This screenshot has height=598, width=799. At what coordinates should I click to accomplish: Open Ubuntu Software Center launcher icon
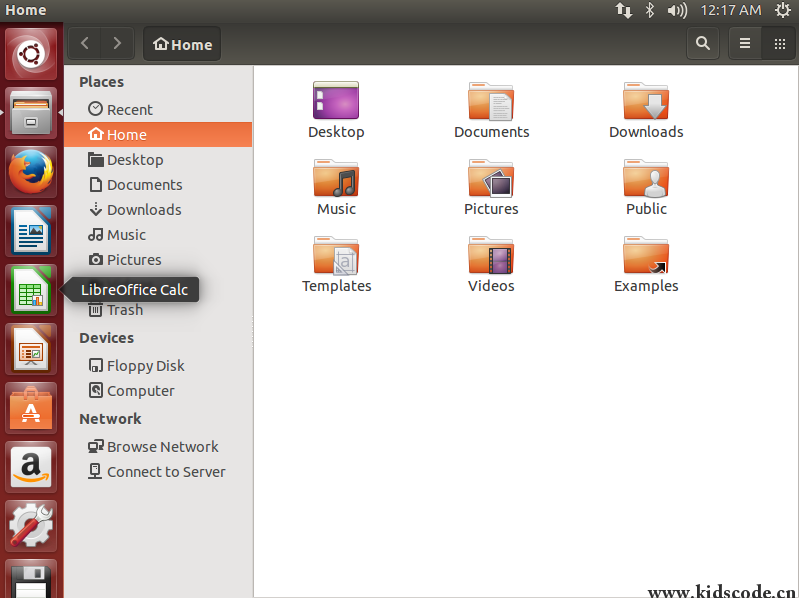[31, 408]
